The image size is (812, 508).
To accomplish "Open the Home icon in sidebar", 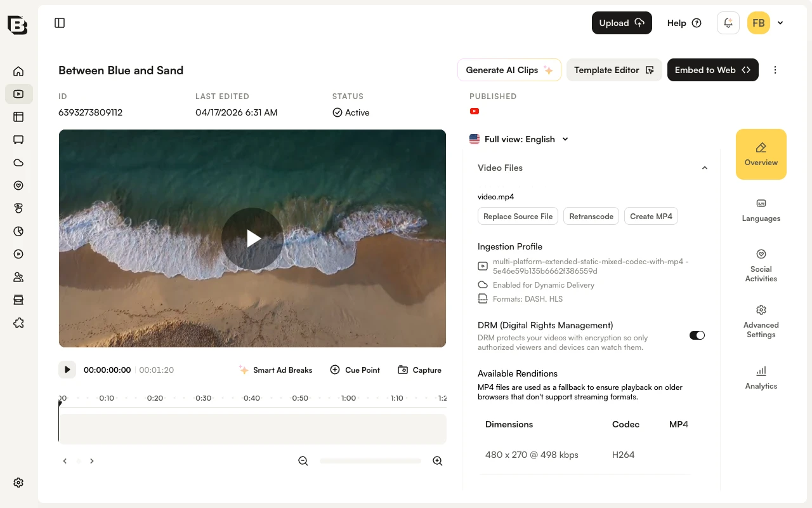I will tap(18, 71).
